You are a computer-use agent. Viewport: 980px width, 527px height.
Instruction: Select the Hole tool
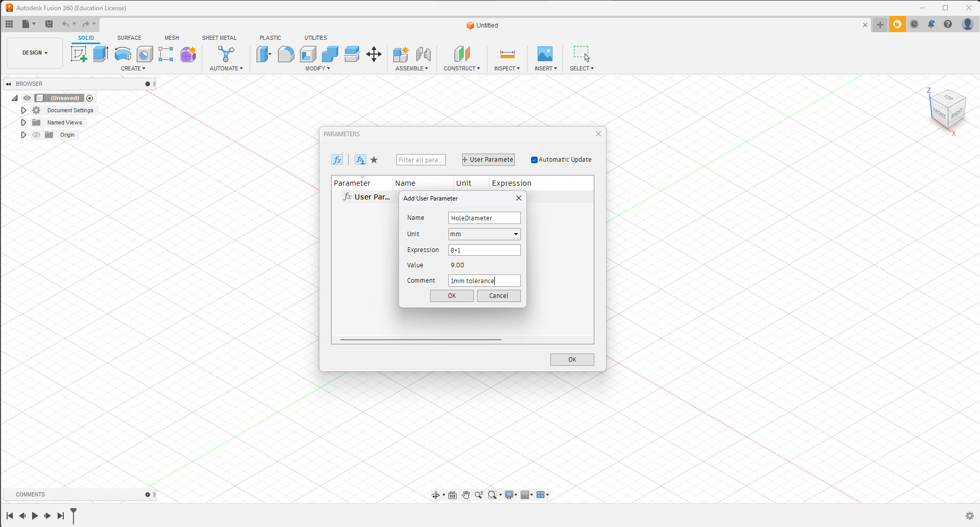pyautogui.click(x=145, y=54)
